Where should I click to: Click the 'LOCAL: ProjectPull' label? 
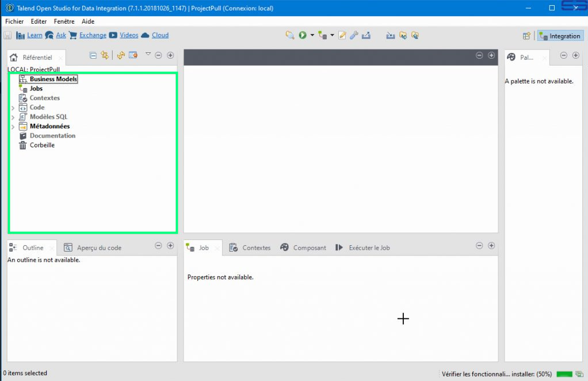coord(33,70)
